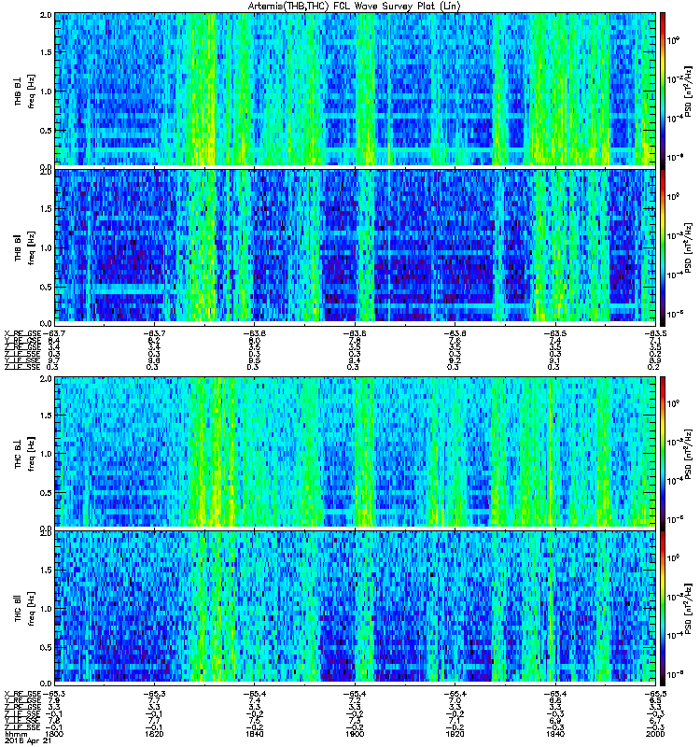Click the '10⁻⁶' tick on the bottom color bar
This screenshot has height=747, width=700.
674,674
